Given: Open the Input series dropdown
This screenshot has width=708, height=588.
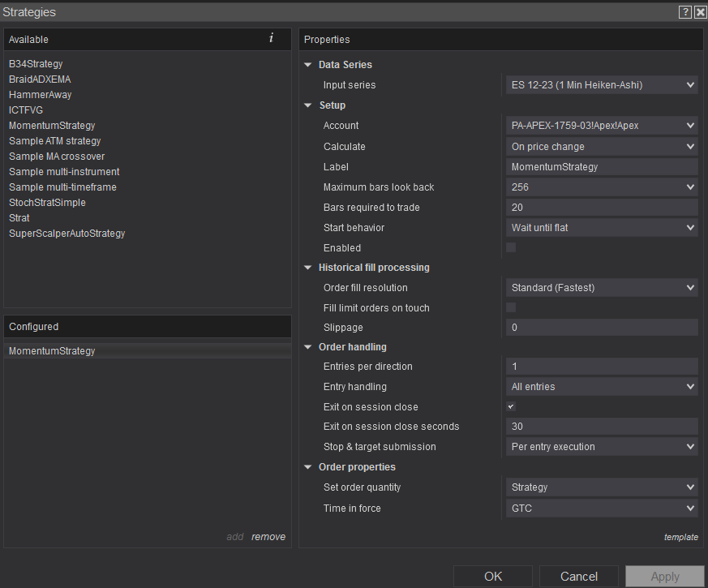Looking at the screenshot, I should pos(601,84).
